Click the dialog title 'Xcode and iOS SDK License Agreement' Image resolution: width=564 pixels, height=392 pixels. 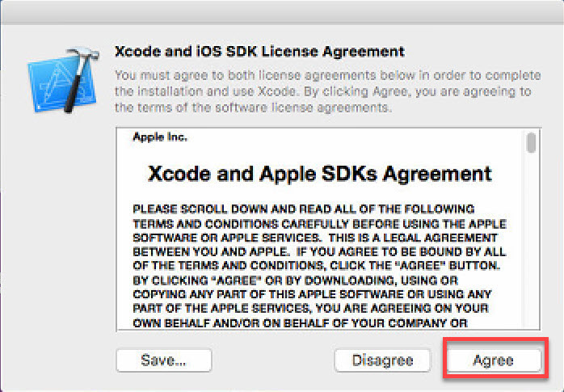pos(259,52)
